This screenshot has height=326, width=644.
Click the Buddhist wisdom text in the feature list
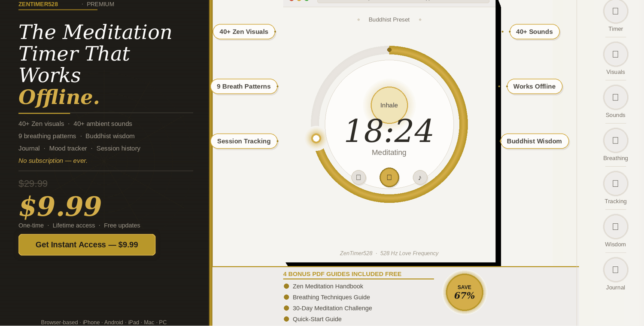coord(110,136)
